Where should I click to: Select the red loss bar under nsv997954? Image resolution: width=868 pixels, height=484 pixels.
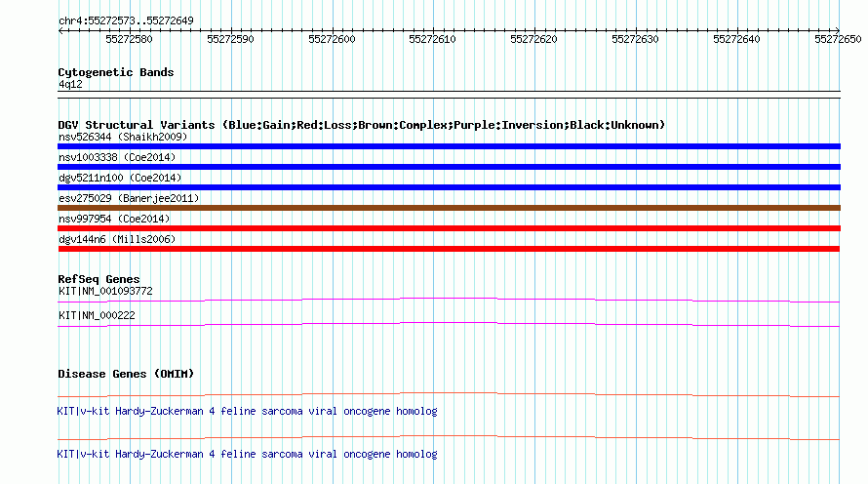pyautogui.click(x=449, y=228)
